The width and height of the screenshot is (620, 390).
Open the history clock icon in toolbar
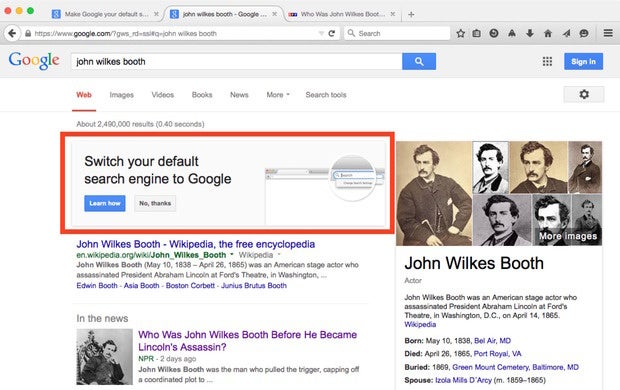494,34
